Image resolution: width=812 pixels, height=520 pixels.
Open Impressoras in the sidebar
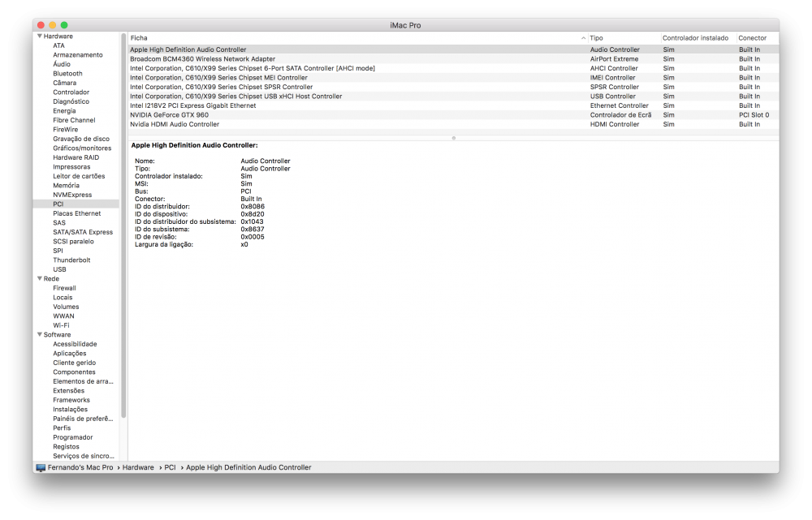71,166
